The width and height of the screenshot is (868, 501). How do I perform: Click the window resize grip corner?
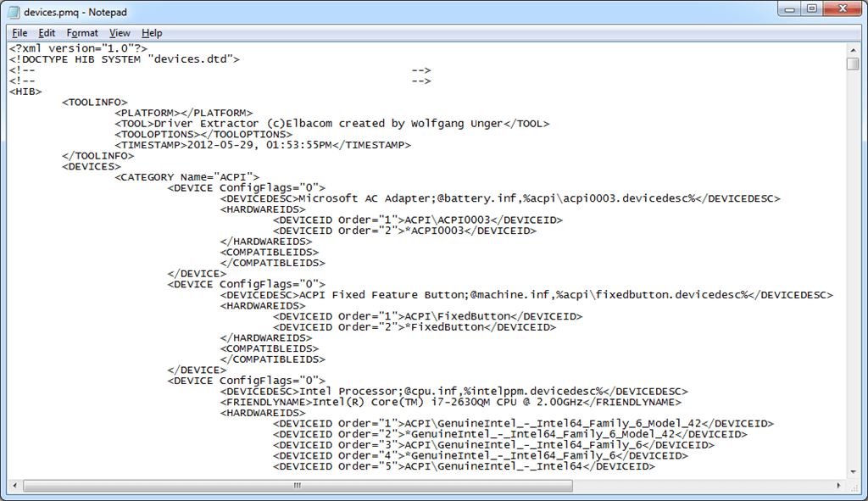point(854,487)
